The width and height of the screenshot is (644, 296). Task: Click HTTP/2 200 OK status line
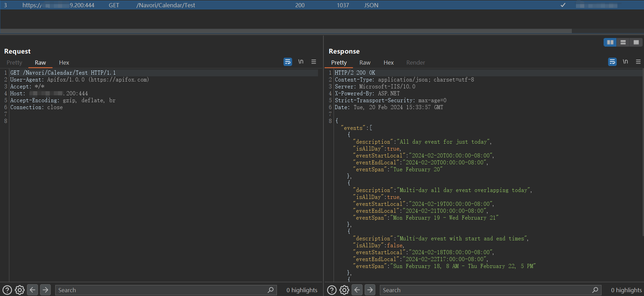click(x=355, y=73)
